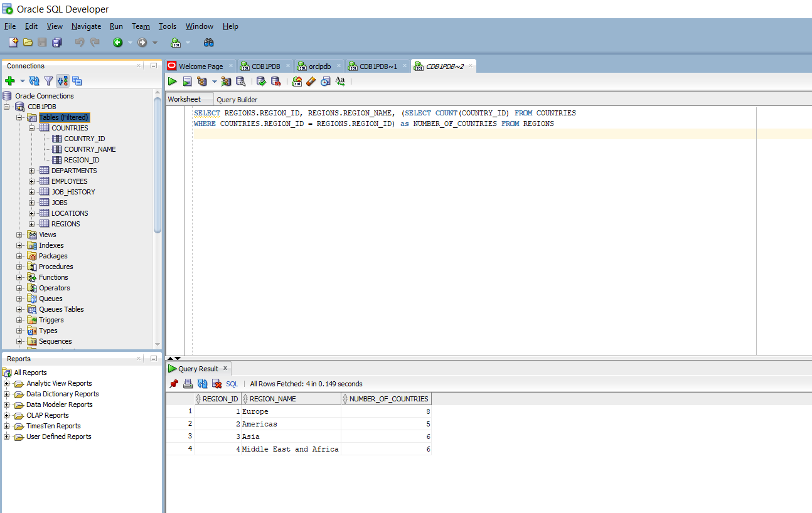The width and height of the screenshot is (812, 513).
Task: Click the delete row icon in Query Result
Action: [x=216, y=384]
